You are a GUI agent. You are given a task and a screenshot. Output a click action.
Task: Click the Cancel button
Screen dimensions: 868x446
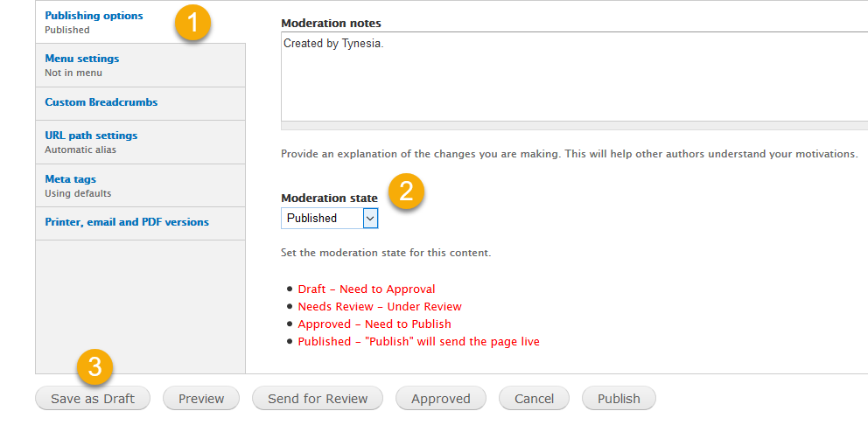(535, 399)
